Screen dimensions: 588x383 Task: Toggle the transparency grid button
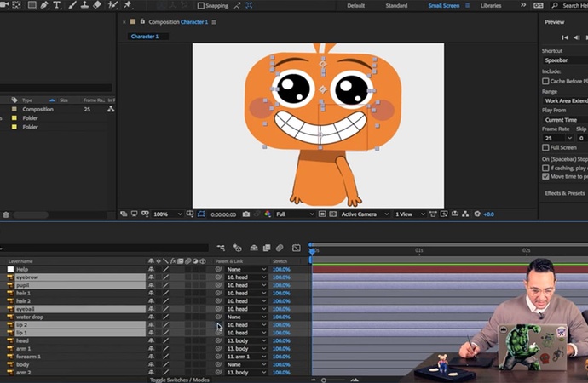333,214
